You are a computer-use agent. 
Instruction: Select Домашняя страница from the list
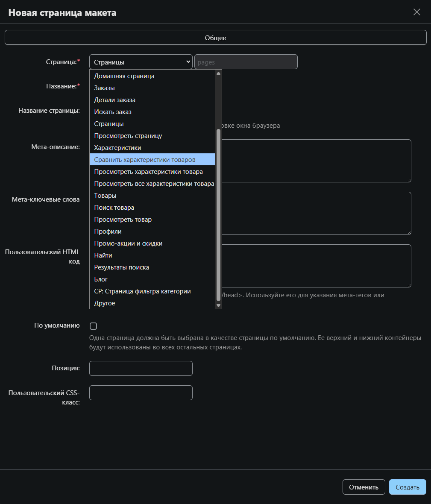[124, 76]
